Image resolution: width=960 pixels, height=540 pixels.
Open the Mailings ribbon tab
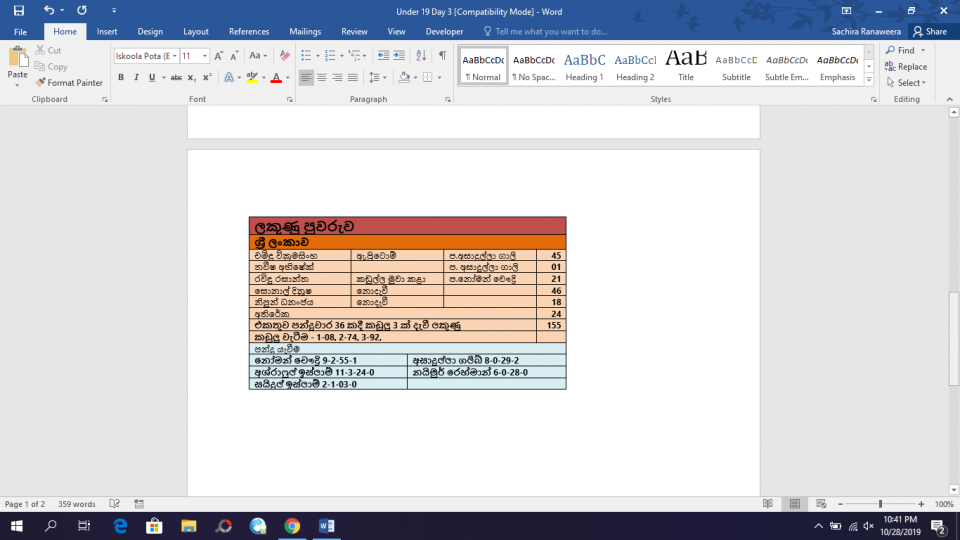pyautogui.click(x=305, y=32)
